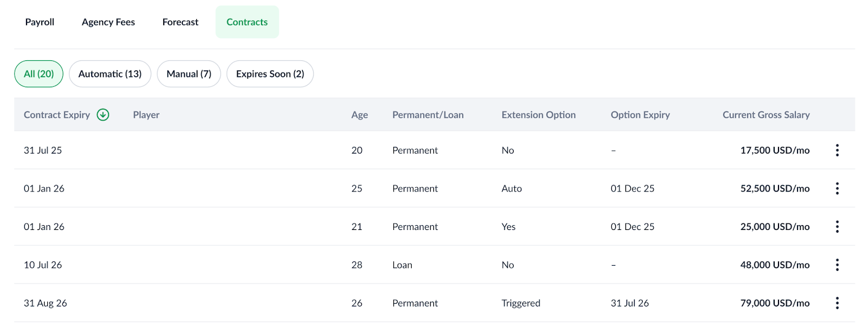Filter by Manual (7) contracts

(x=189, y=74)
